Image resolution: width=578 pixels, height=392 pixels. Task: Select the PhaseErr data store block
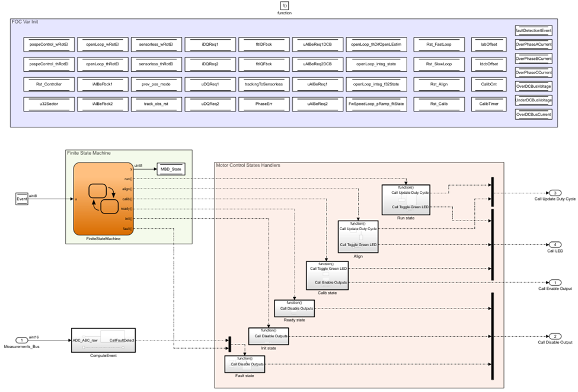(264, 104)
